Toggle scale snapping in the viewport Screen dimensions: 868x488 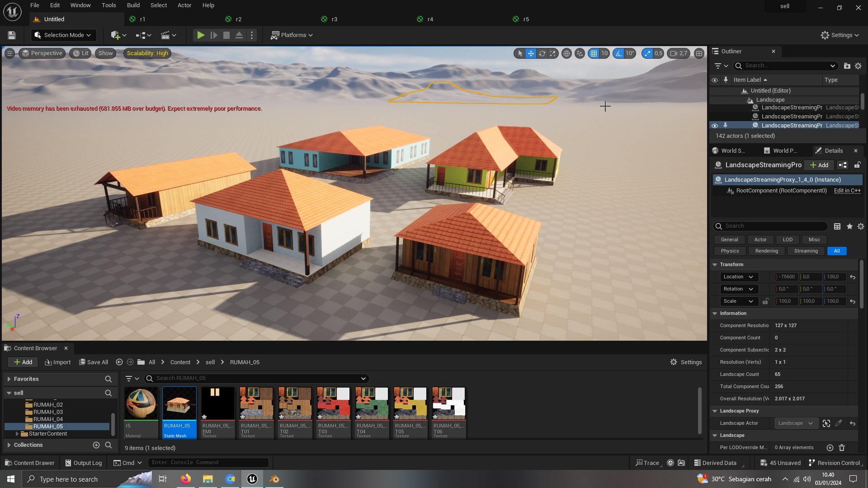[647, 53]
